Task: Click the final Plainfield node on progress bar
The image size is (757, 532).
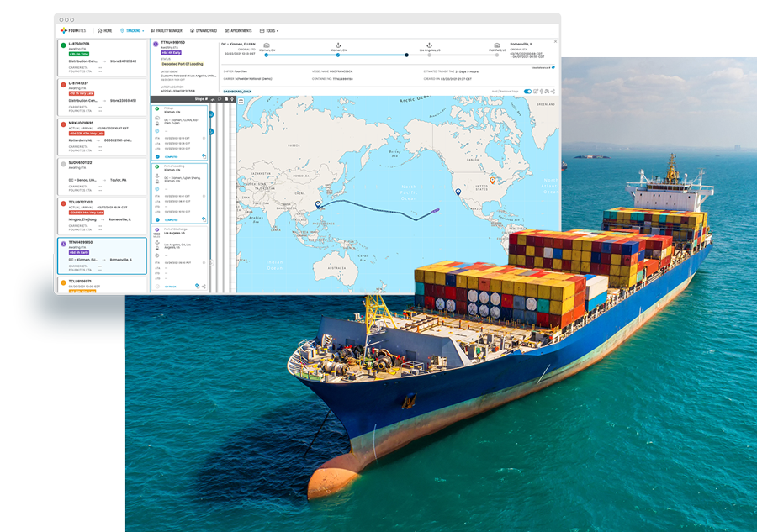Action: (497, 55)
